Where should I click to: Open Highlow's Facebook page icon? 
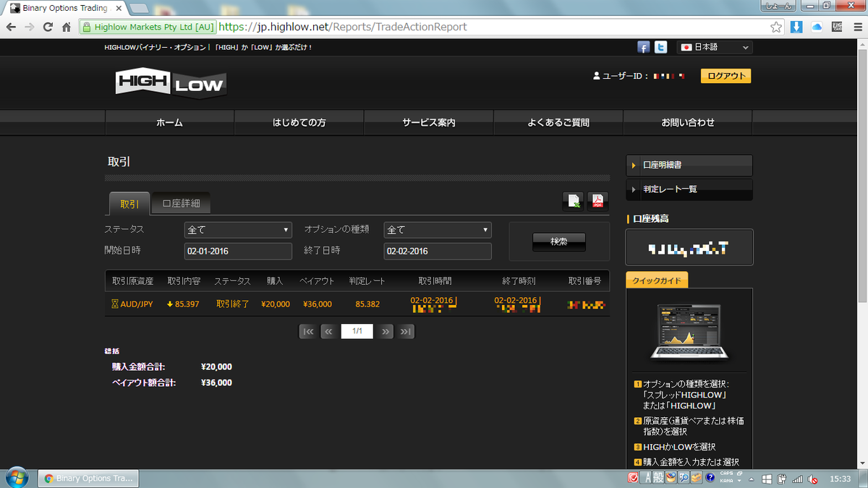(643, 47)
